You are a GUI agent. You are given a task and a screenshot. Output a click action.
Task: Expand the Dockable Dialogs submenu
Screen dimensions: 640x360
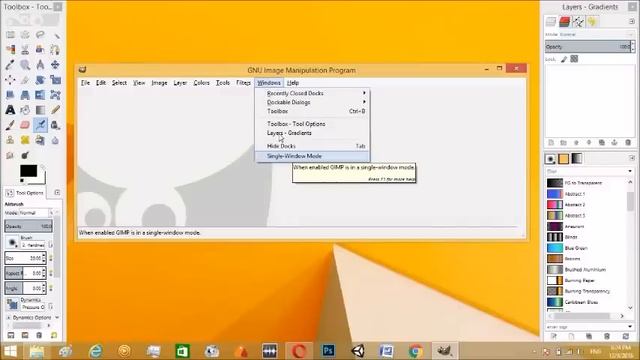click(313, 102)
